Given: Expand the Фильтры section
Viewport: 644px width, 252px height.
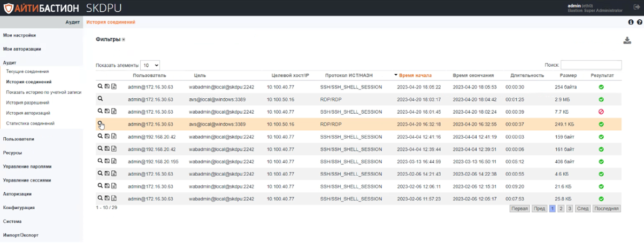Looking at the screenshot, I should [x=123, y=40].
